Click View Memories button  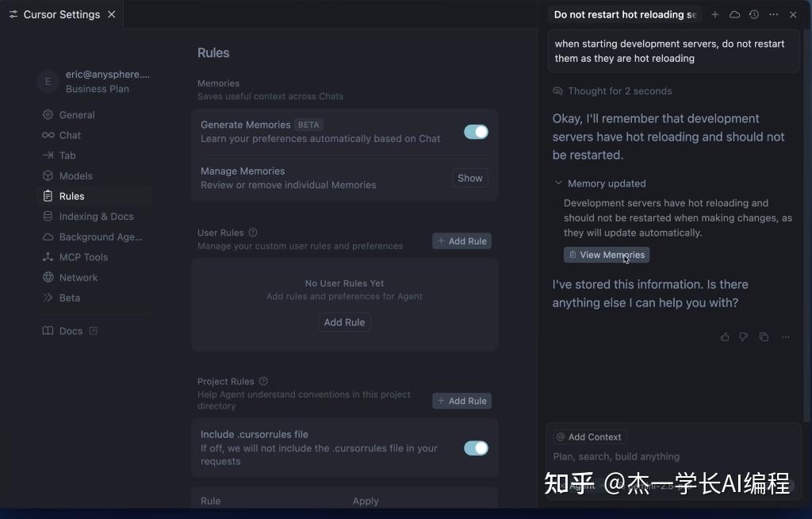pyautogui.click(x=606, y=255)
